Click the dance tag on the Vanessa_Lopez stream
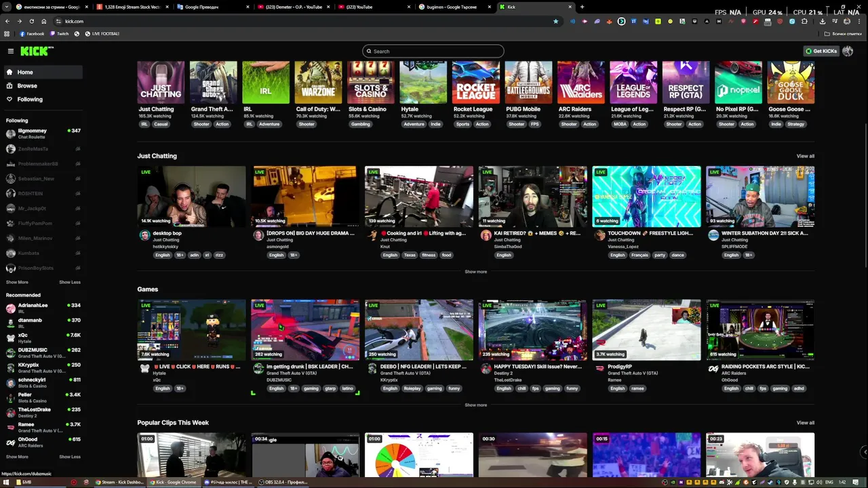The width and height of the screenshot is (868, 488). (x=678, y=255)
